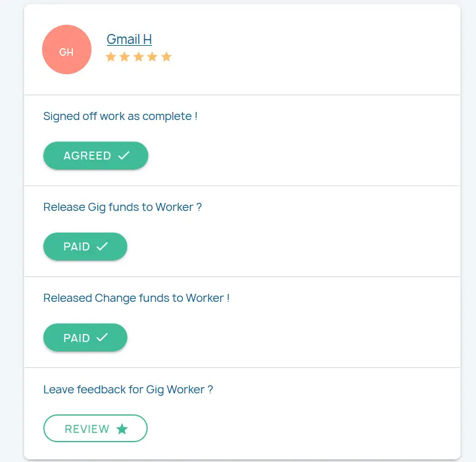Click the GH profile avatar circle

(x=67, y=49)
